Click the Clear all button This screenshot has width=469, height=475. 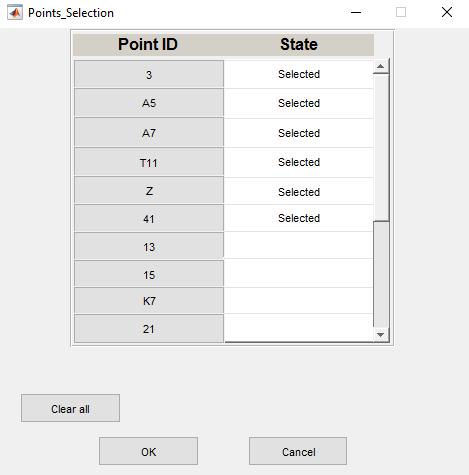coord(70,408)
